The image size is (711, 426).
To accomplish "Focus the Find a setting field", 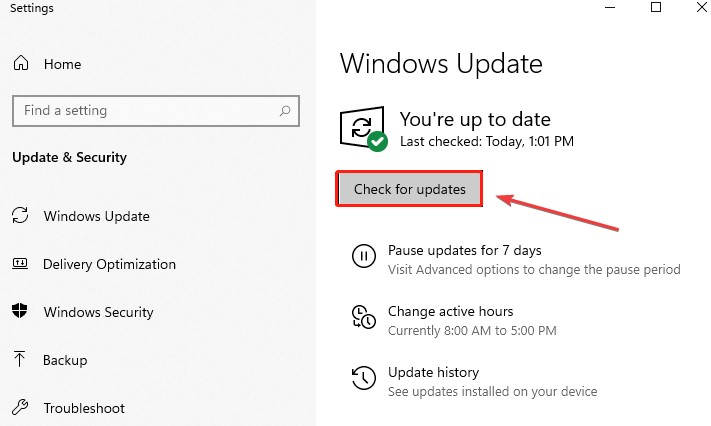I will (x=156, y=111).
